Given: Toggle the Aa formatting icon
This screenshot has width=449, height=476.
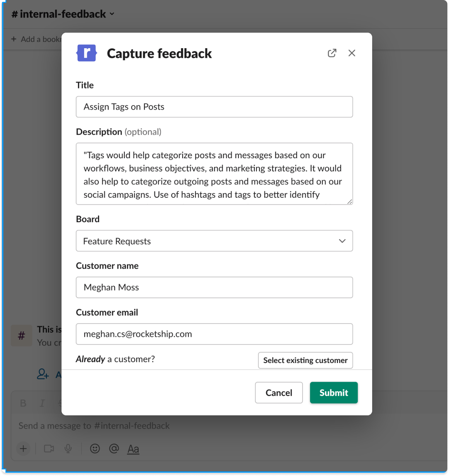Looking at the screenshot, I should point(133,449).
